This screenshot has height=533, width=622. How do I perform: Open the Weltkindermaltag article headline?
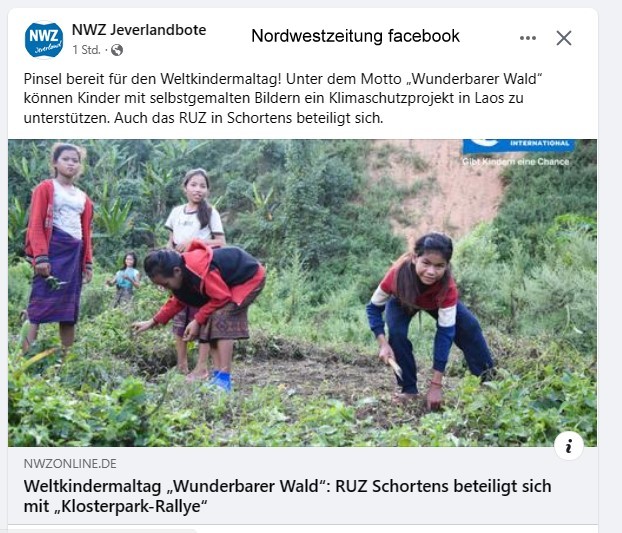(x=288, y=496)
